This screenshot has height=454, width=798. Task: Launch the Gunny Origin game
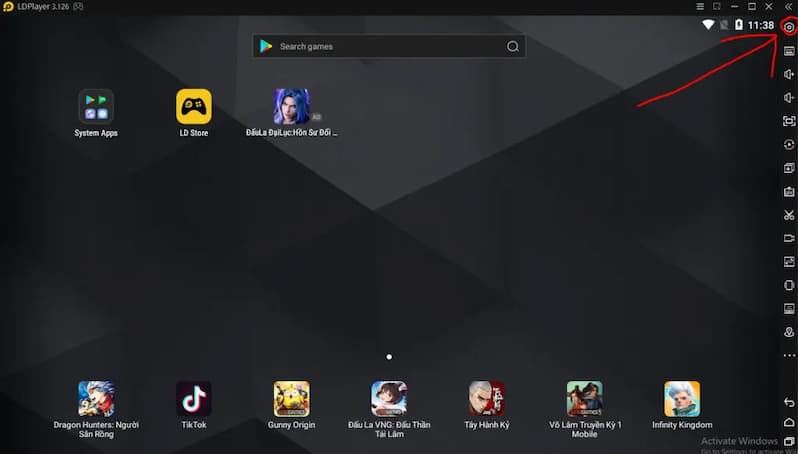(291, 399)
